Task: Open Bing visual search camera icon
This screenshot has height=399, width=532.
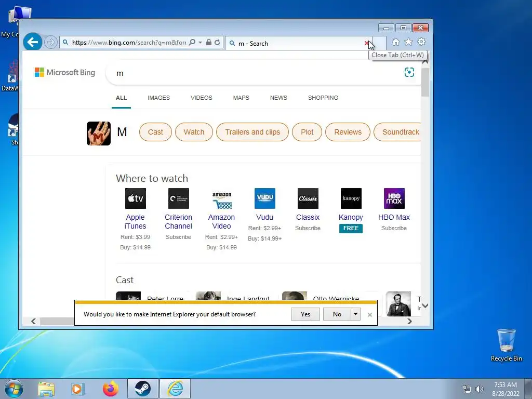Action: tap(409, 72)
